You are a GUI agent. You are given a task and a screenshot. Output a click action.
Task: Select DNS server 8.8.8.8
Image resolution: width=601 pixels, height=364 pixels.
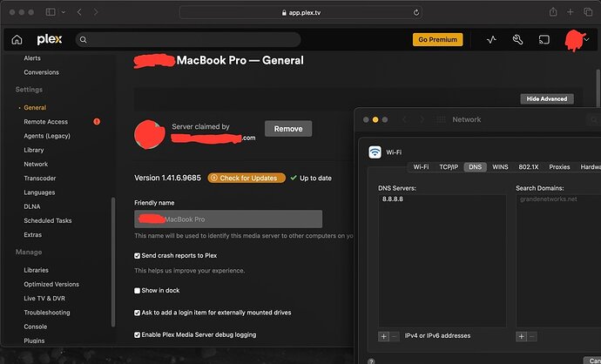393,199
